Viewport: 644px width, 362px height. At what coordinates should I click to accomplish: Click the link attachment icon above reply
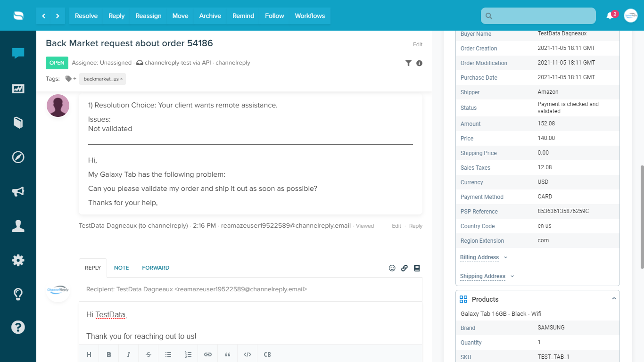(x=404, y=268)
